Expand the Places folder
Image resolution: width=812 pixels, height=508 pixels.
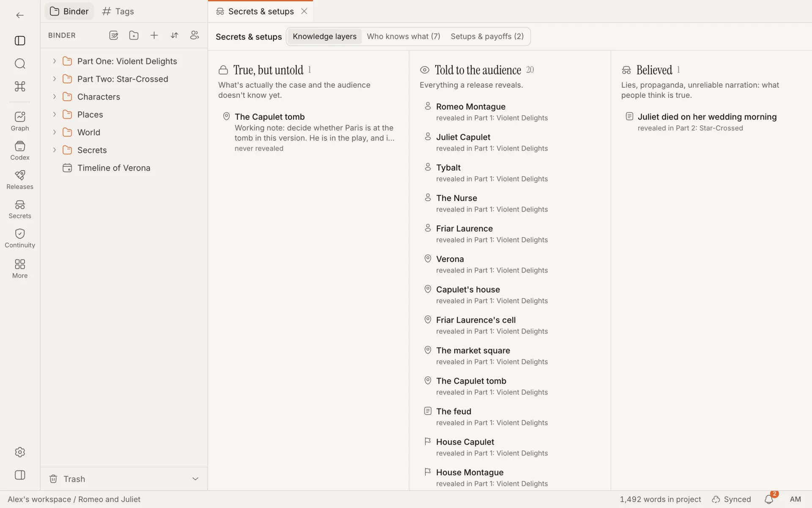[55, 114]
